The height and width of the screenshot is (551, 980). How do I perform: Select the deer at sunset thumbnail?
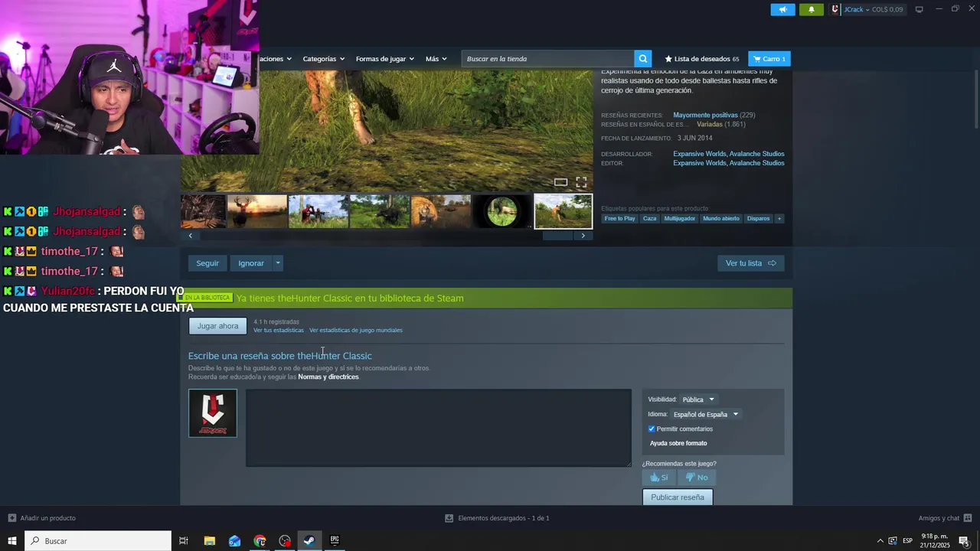coord(257,211)
